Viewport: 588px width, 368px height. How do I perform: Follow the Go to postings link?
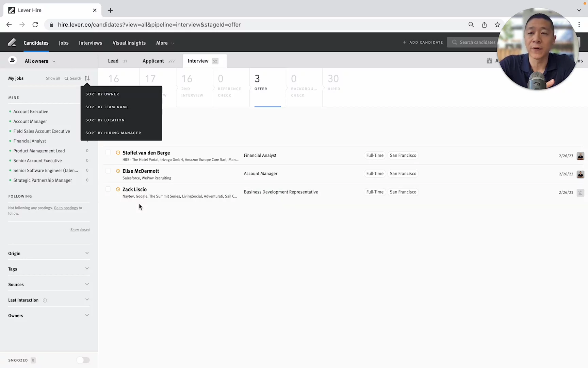coord(66,208)
